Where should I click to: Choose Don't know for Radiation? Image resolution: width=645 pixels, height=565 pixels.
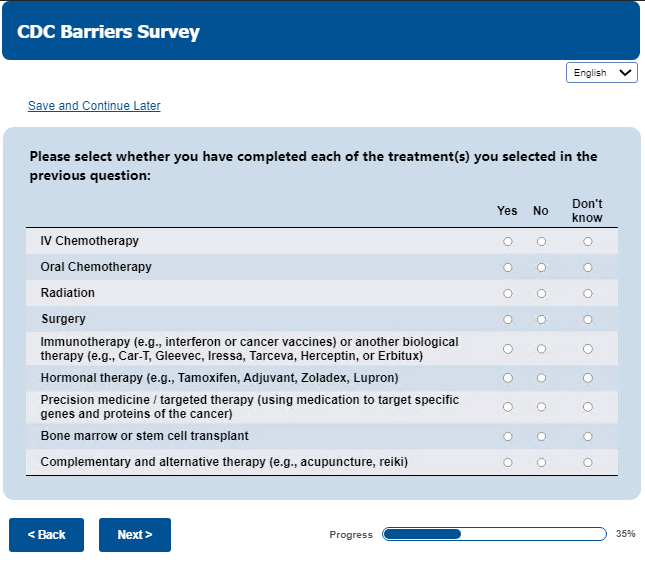(587, 293)
